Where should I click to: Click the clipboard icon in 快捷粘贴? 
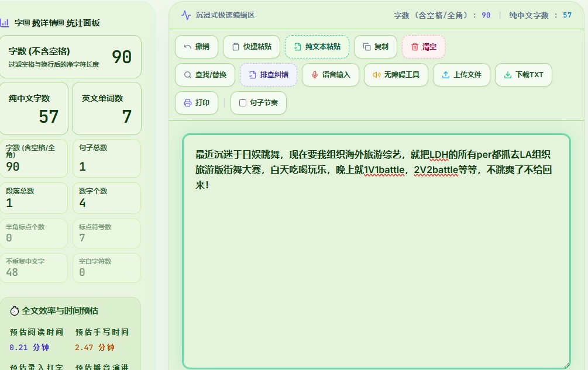tap(236, 47)
